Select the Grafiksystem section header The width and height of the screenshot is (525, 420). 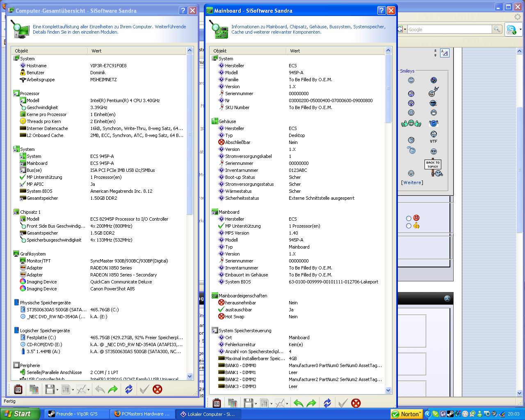pyautogui.click(x=33, y=254)
